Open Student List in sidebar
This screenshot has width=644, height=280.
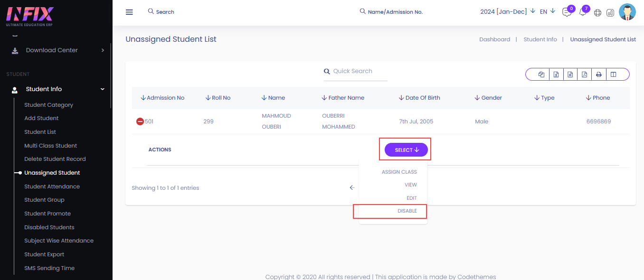pos(40,132)
